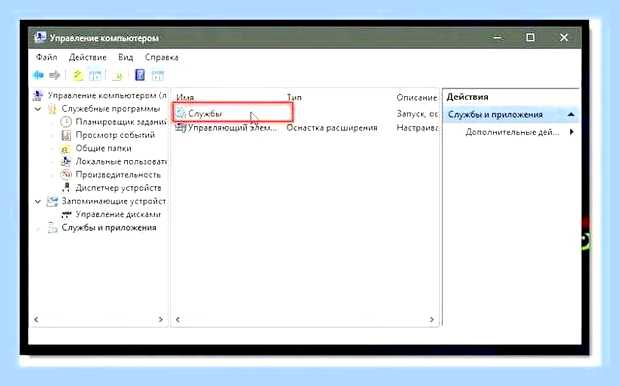Image resolution: width=620 pixels, height=386 pixels.
Task: Click the Службы и приложения tree icon
Action: pyautogui.click(x=52, y=228)
